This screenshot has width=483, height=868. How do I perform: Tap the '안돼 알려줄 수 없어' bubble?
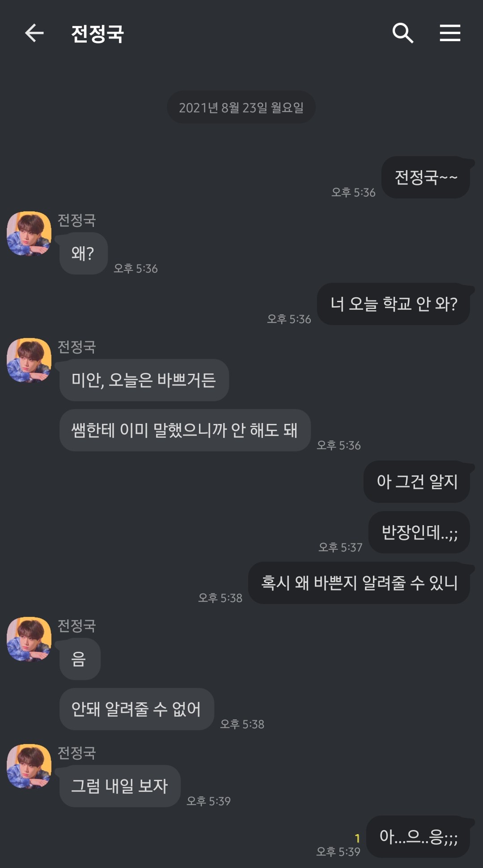[x=136, y=709]
